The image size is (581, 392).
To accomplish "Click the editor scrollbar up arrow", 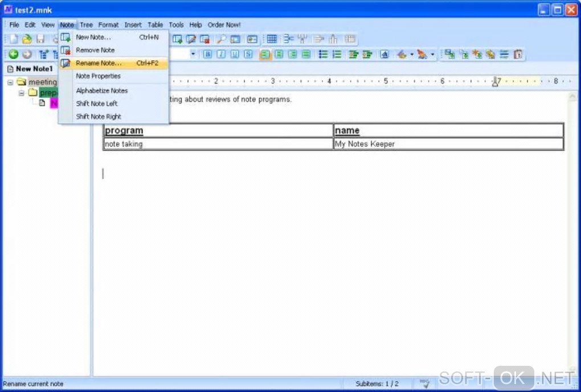I will [572, 98].
